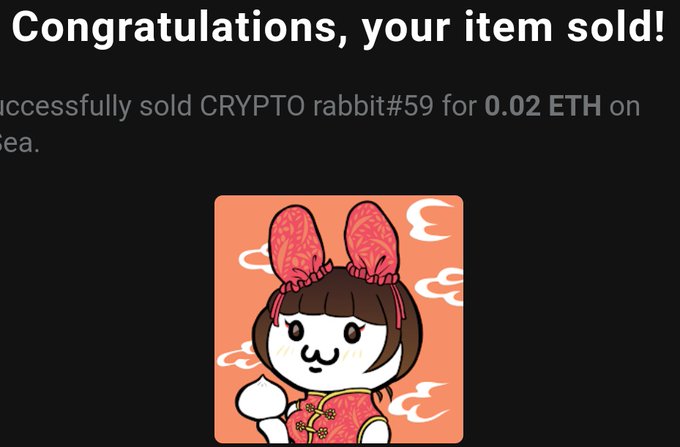Click the flower buttons on the red dress
Image resolution: width=680 pixels, height=447 pixels.
click(319, 419)
